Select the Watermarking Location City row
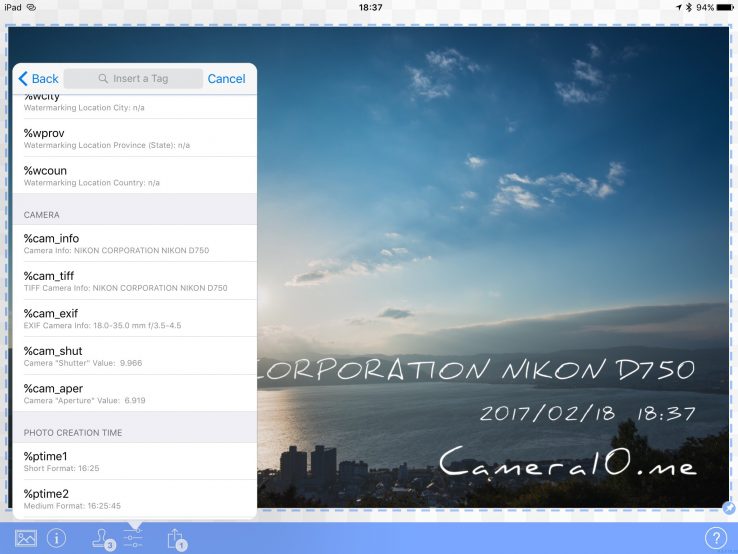Viewport: 738px width, 554px height. 135,106
